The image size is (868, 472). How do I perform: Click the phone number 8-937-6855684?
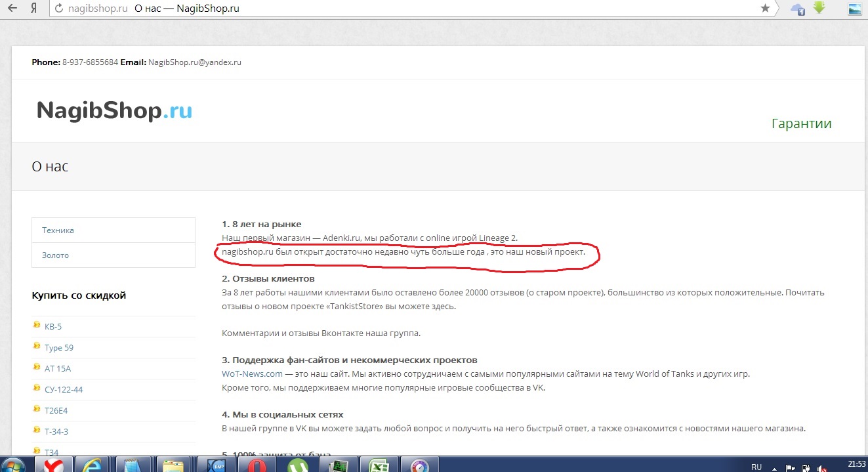point(90,62)
